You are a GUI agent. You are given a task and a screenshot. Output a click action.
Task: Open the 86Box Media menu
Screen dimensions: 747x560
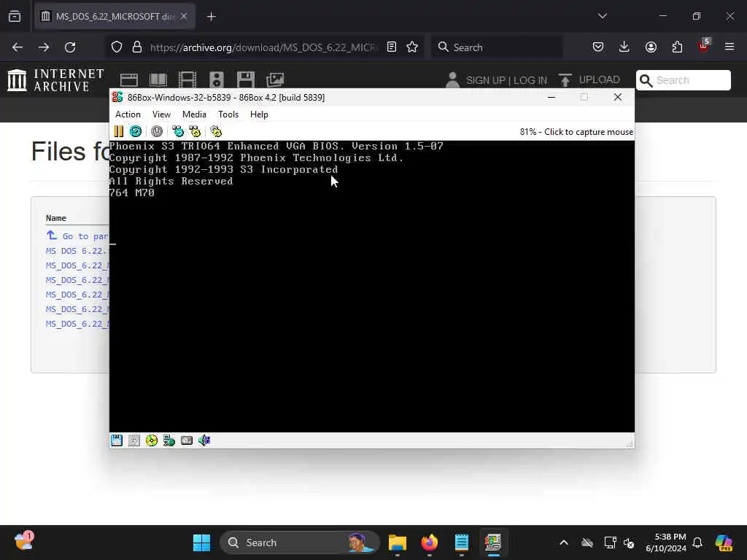[x=194, y=114]
